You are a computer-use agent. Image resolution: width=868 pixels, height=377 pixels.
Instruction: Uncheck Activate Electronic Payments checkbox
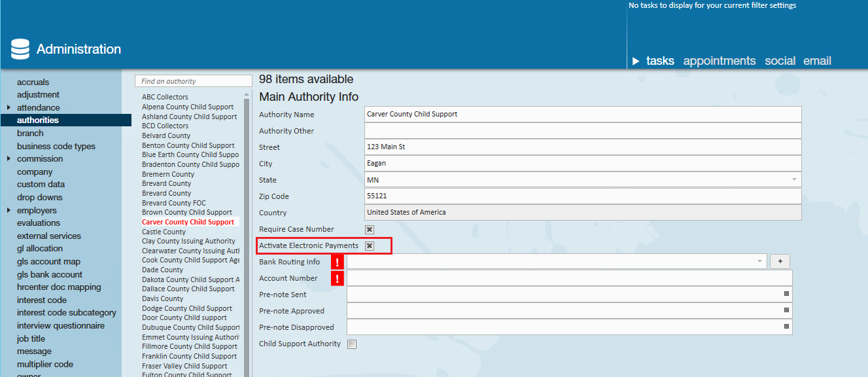tap(370, 245)
